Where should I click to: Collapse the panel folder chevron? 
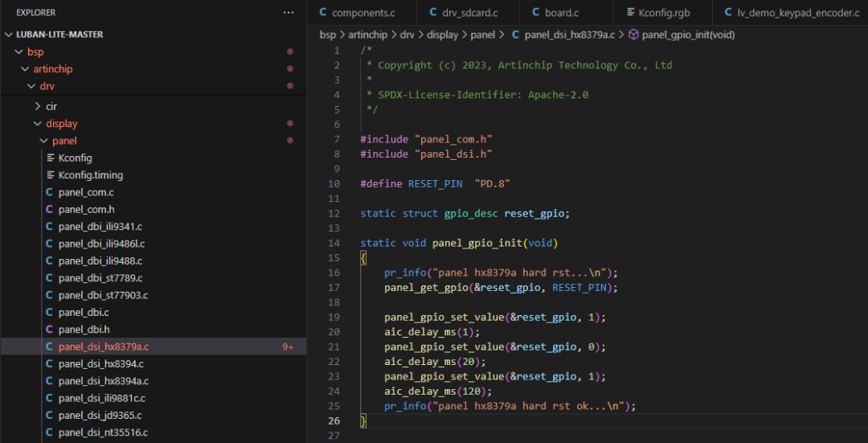[44, 141]
